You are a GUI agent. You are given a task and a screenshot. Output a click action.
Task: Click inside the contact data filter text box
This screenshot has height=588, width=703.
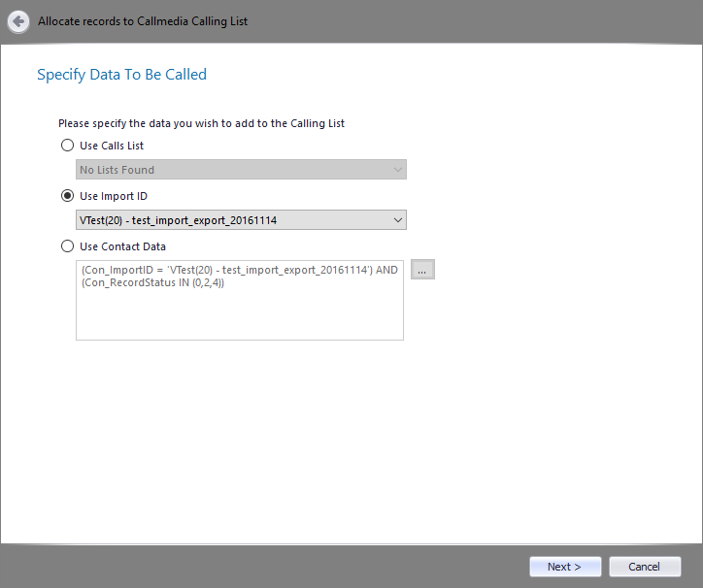pos(240,300)
